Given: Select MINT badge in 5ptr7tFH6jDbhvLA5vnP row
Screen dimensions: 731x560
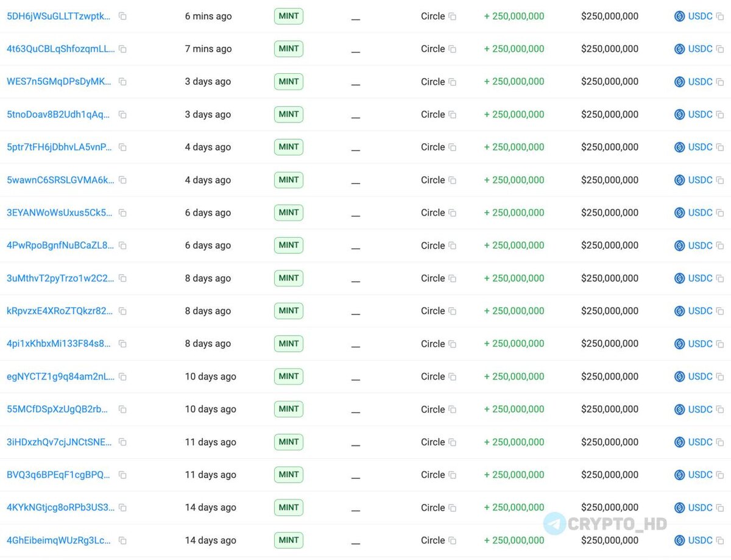Looking at the screenshot, I should point(289,147).
